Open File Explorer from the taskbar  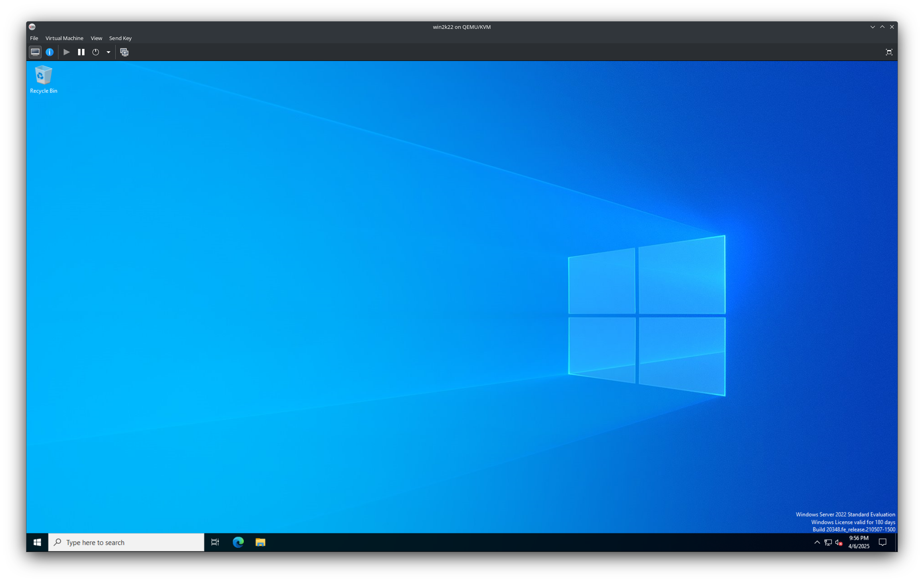click(x=260, y=542)
